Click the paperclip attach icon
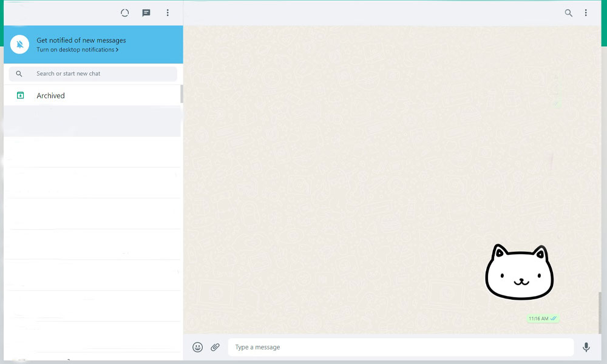The height and width of the screenshot is (364, 607). [215, 347]
